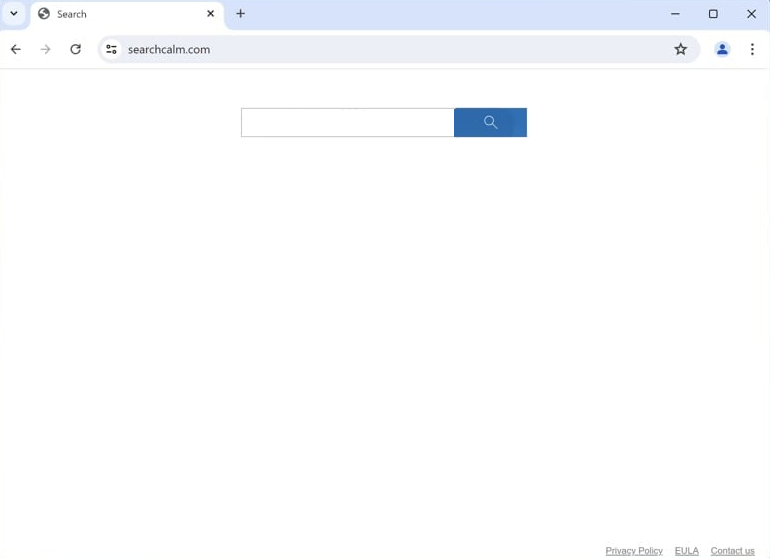770x558 pixels.
Task: Maximize the browser window
Action: 713,14
